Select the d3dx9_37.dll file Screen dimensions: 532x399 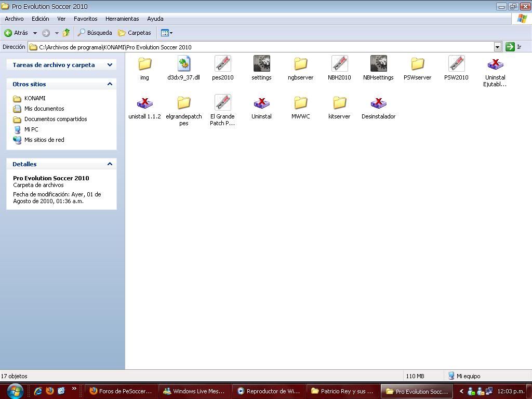click(183, 64)
